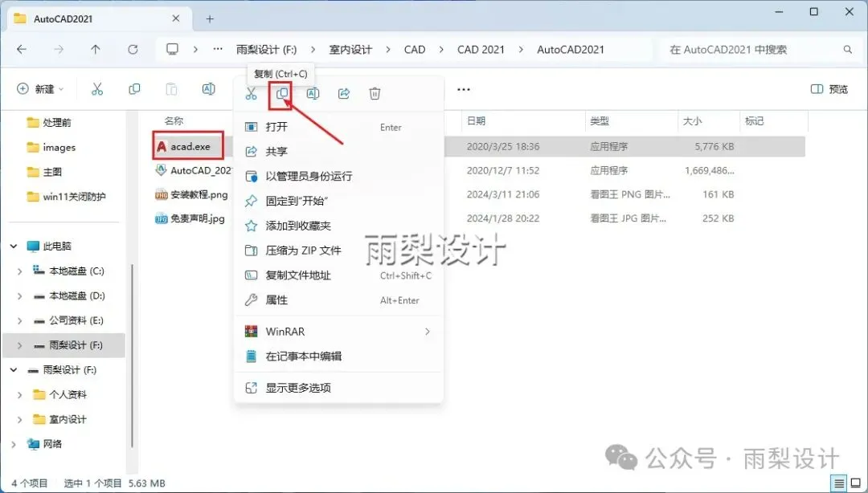The width and height of the screenshot is (868, 493).
Task: Collapse the lower 雨梨设计 (F:) node
Action: click(x=14, y=369)
